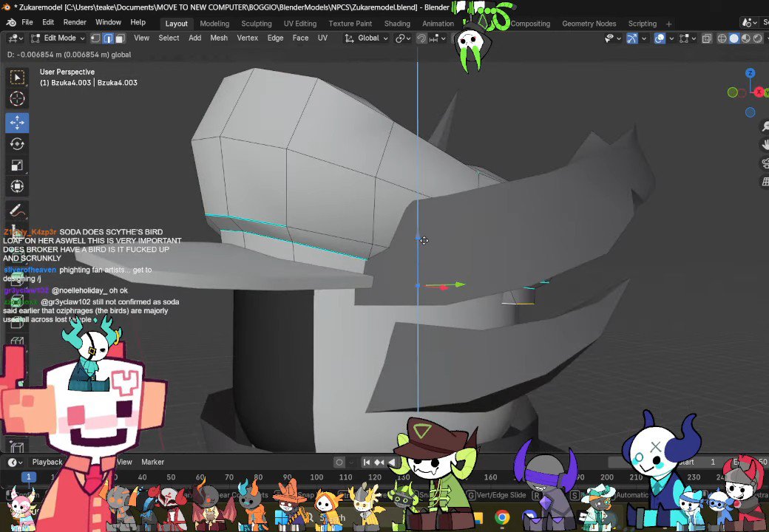Select the Annotate tool

[17, 211]
